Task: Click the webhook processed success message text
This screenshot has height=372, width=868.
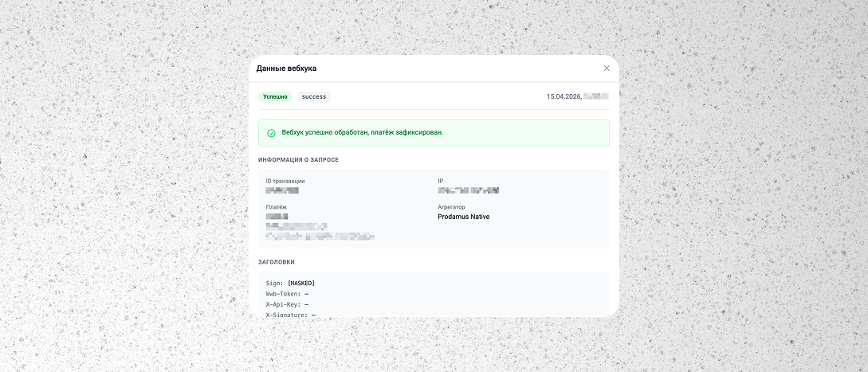Action: 362,132
